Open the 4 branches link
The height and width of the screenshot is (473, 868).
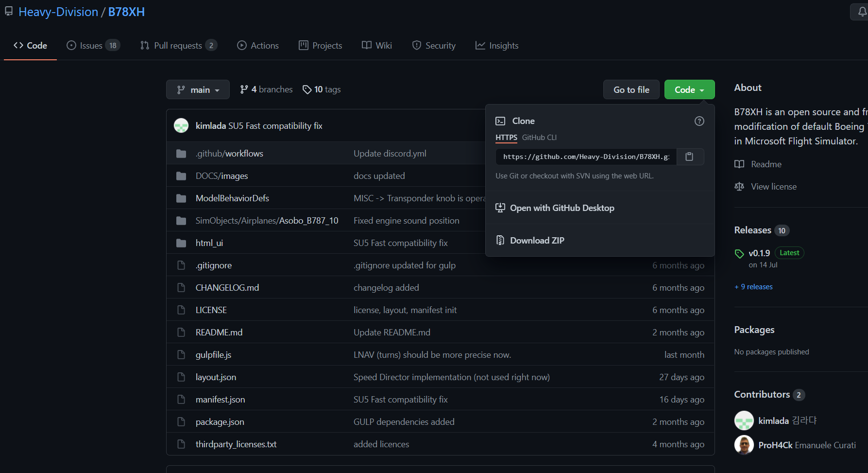coord(266,89)
